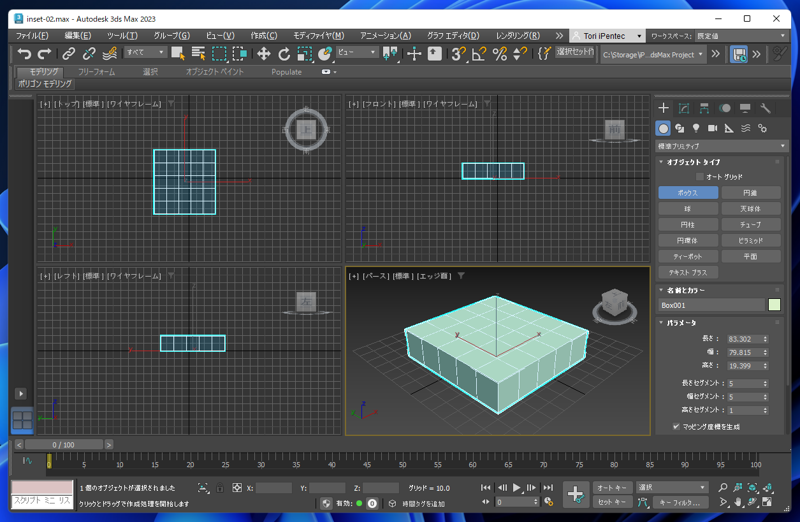Click the Redo arrow in main toolbar

click(45, 54)
